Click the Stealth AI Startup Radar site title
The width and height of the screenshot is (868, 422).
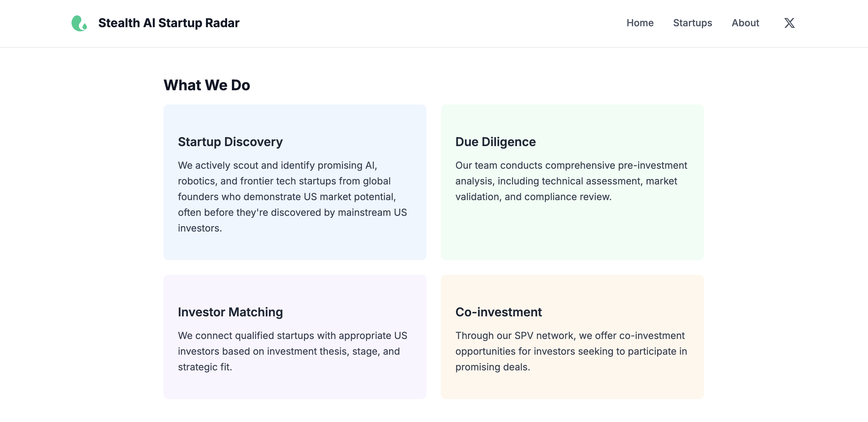169,23
